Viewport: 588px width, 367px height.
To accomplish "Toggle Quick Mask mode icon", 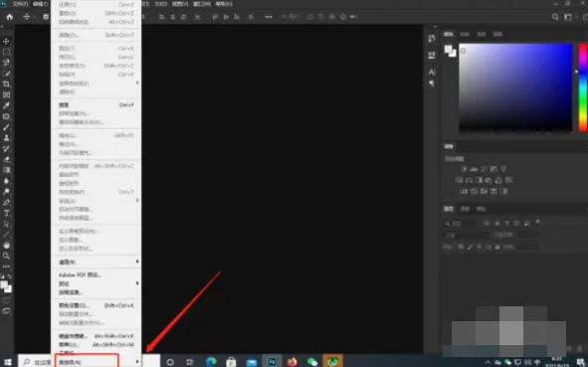I will click(6, 300).
